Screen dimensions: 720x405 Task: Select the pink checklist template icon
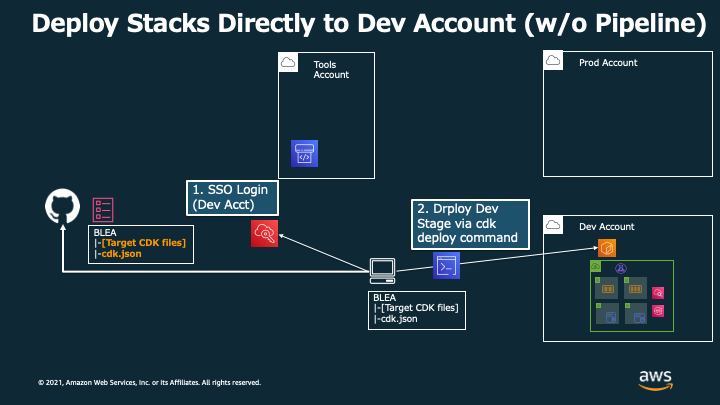103,210
